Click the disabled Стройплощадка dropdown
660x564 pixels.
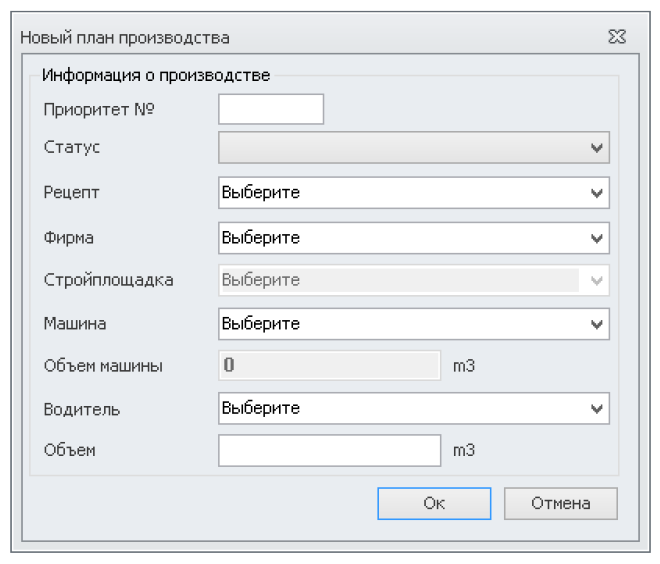click(413, 280)
